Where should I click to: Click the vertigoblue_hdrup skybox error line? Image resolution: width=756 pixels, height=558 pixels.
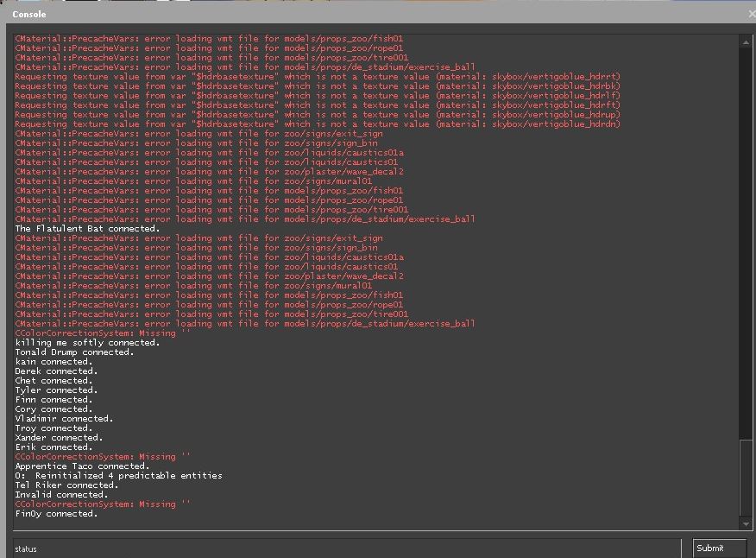[318, 114]
